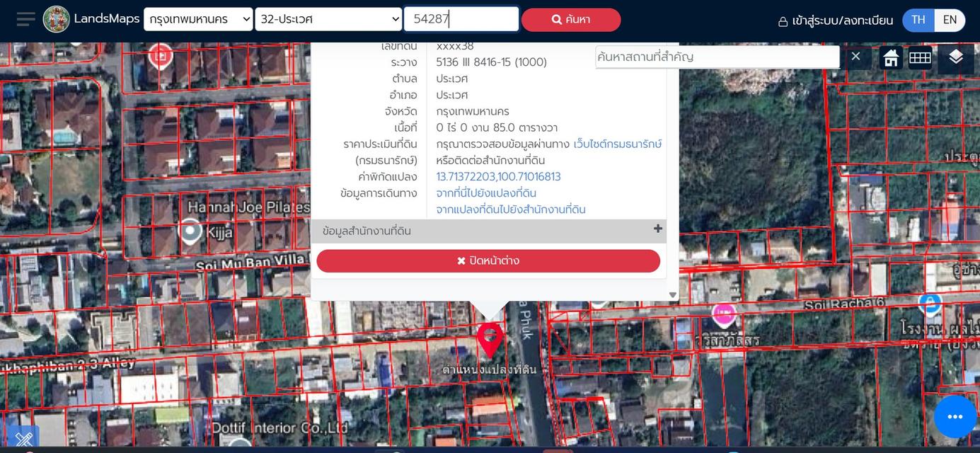
Task: Open the map layers icon
Action: pos(956,57)
